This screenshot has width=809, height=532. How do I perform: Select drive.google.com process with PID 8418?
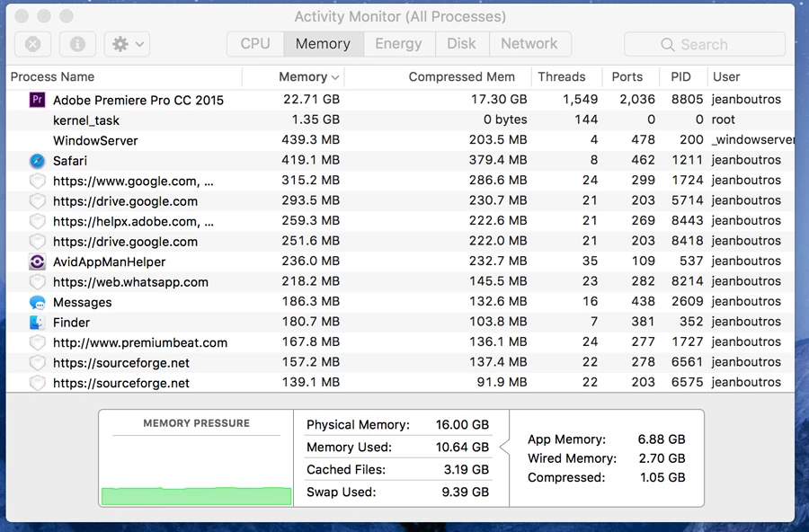pos(400,241)
